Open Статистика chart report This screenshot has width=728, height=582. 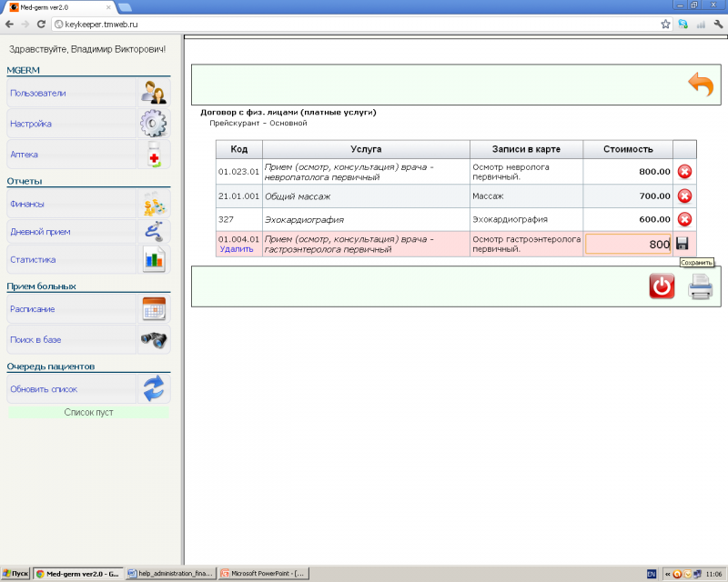click(71, 259)
